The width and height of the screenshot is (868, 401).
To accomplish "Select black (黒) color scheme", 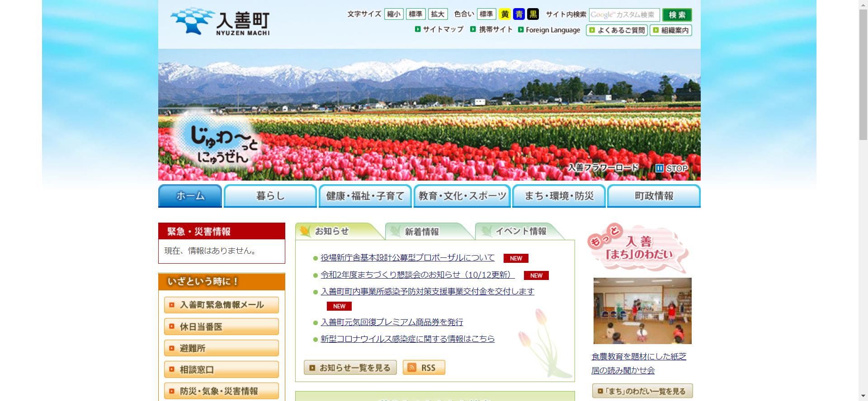I will point(533,14).
